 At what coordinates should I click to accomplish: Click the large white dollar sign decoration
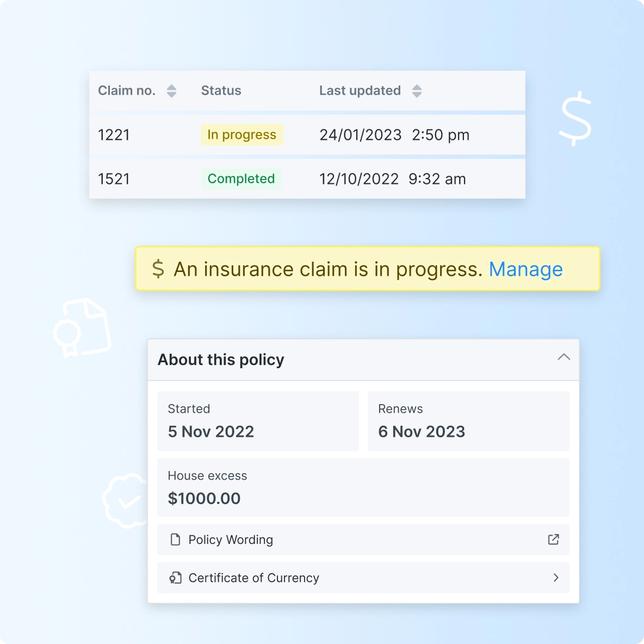(x=575, y=118)
